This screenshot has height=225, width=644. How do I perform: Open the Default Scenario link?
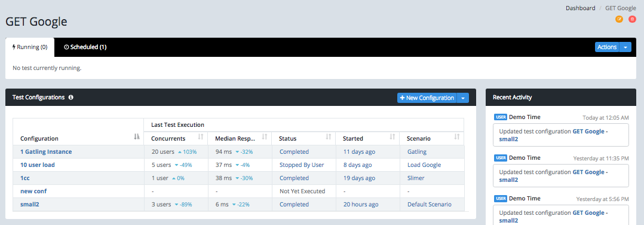[430, 205]
